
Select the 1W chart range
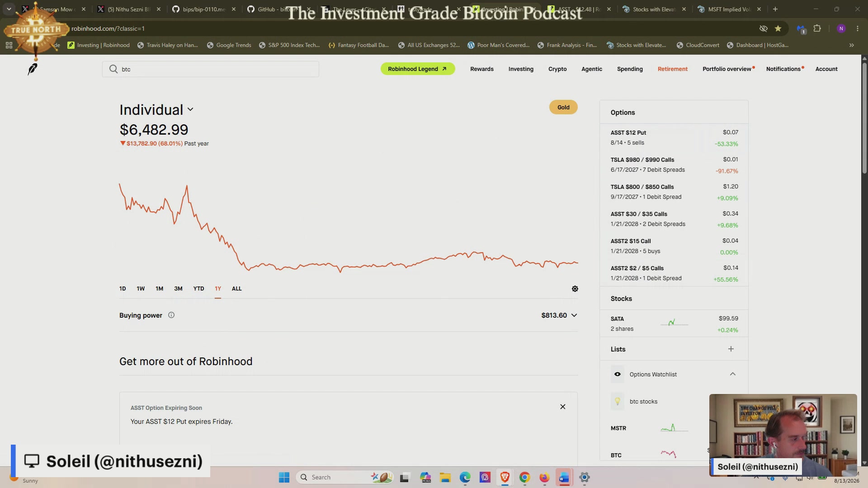141,289
